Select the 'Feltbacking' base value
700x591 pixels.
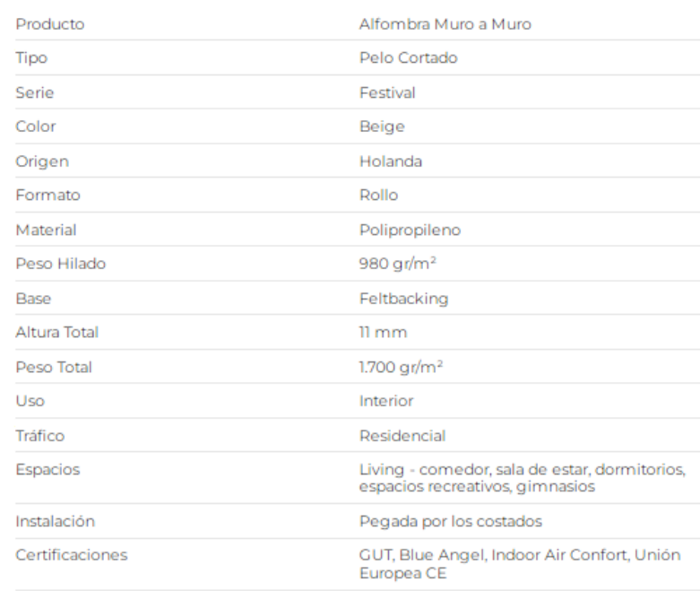(x=403, y=299)
